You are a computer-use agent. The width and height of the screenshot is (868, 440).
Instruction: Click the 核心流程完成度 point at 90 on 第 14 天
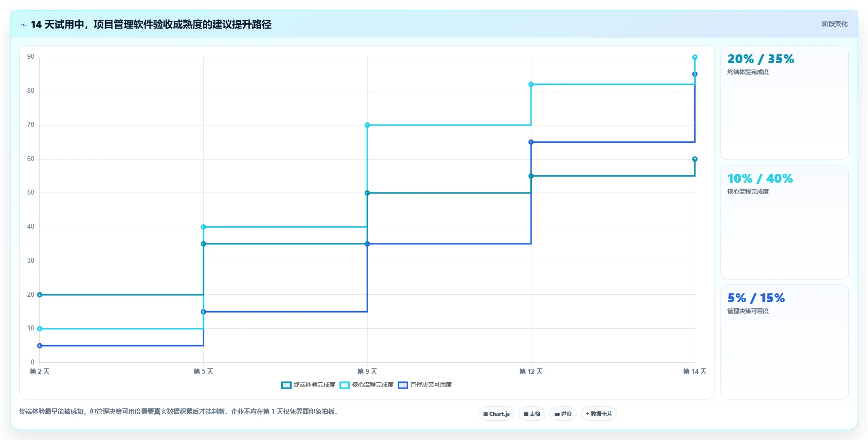(x=695, y=57)
